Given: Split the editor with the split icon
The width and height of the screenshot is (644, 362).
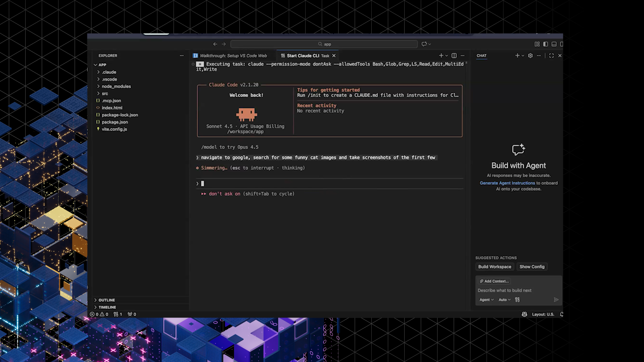Looking at the screenshot, I should point(454,56).
